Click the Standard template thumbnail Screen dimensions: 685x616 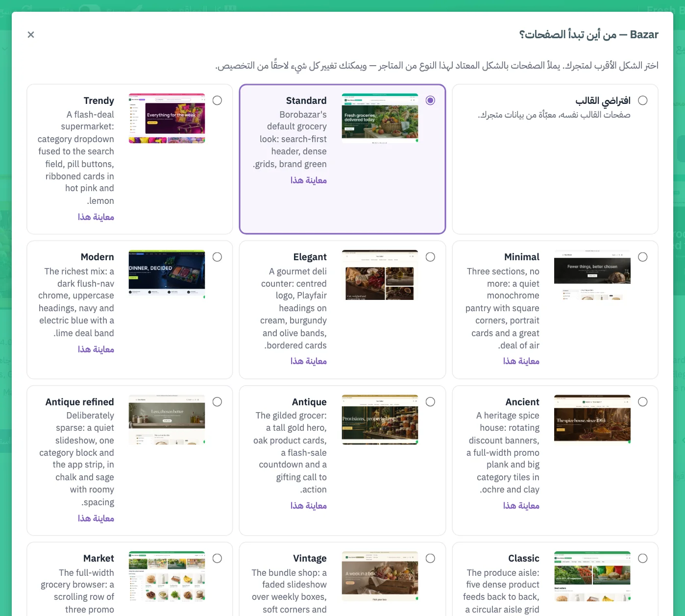[380, 118]
